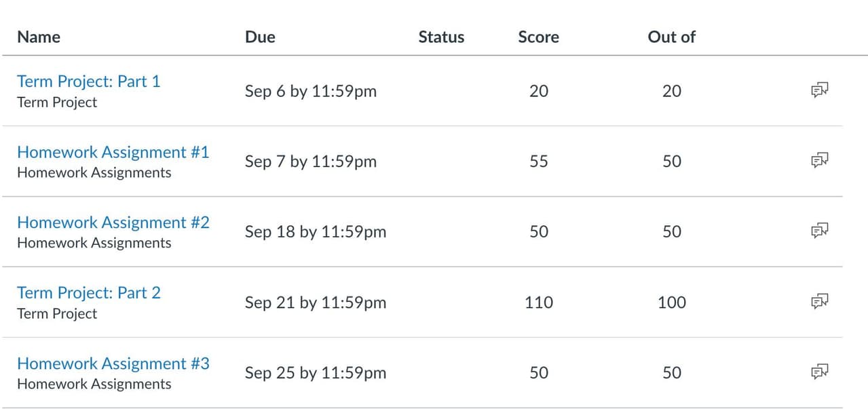
Task: Open comments icon for Homework Assignment #3
Action: click(x=820, y=372)
